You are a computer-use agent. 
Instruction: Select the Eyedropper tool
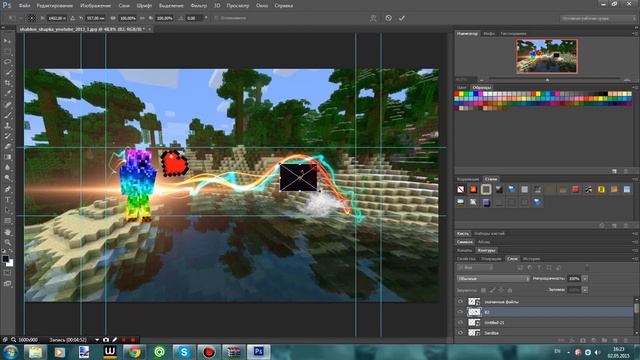pyautogui.click(x=7, y=93)
